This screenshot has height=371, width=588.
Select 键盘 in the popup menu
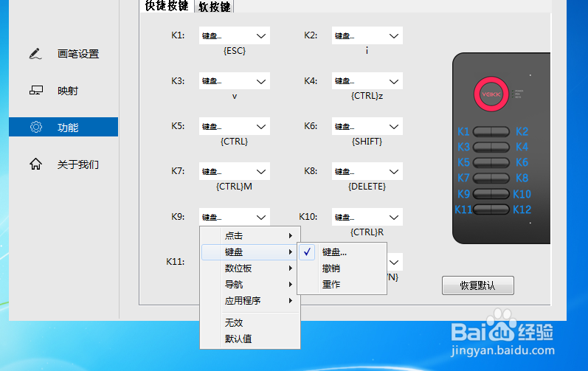pyautogui.click(x=250, y=252)
